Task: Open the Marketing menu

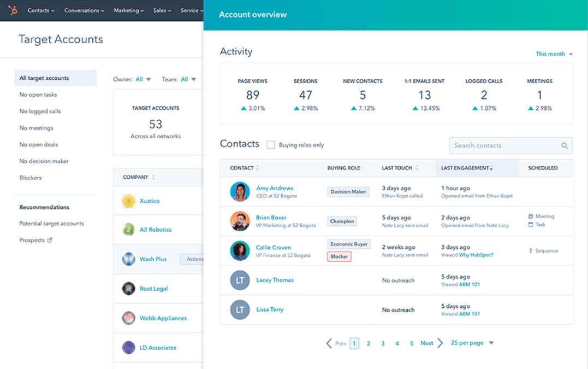Action: (128, 10)
